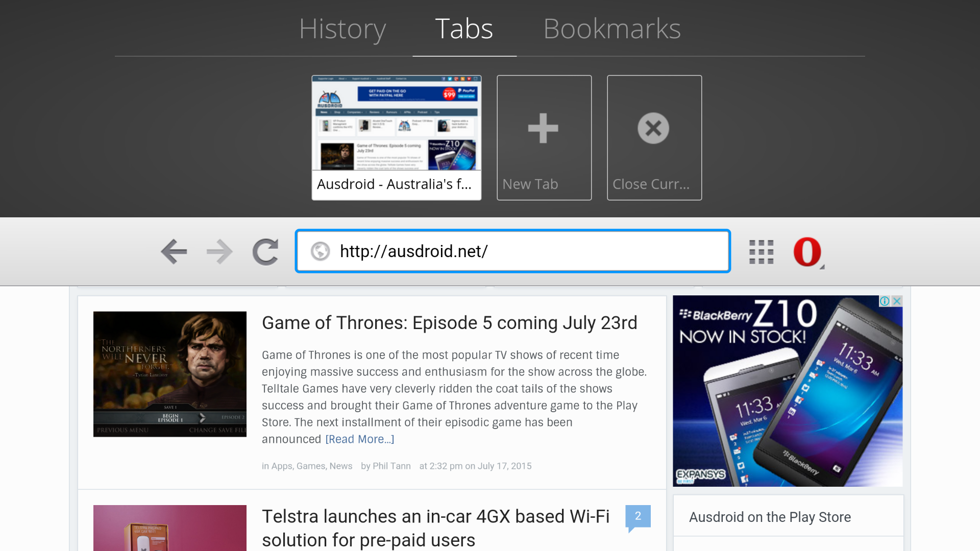The height and width of the screenshot is (551, 980).
Task: Open the Tyrion Lannister article image
Action: (x=170, y=374)
